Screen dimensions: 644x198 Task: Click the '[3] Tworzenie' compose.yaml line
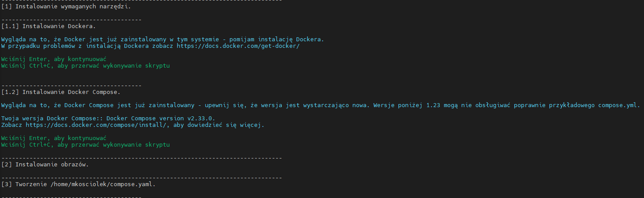click(78, 184)
